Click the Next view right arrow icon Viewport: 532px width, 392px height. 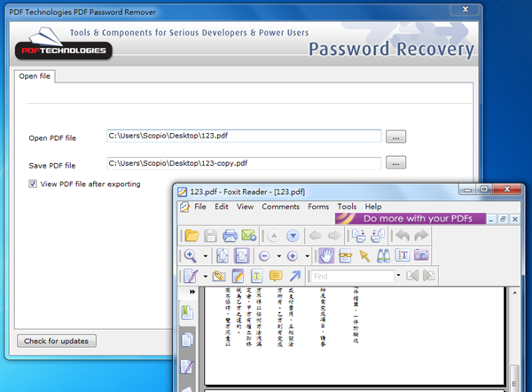[334, 236]
